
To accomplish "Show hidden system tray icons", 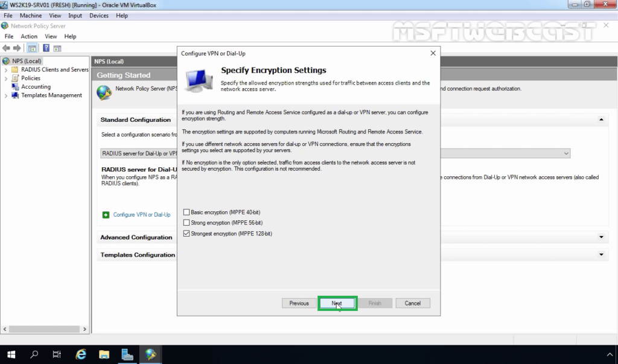I will (610, 354).
